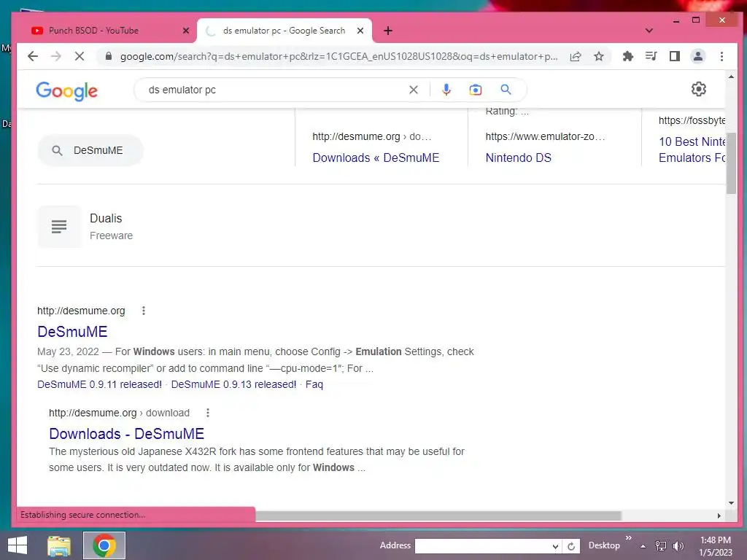Open the clock showing 1:48 PM
The height and width of the screenshot is (560, 747).
[x=716, y=546]
